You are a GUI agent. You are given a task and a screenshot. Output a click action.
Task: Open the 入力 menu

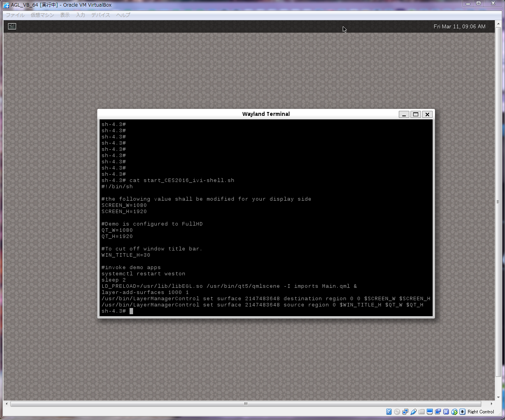[80, 15]
